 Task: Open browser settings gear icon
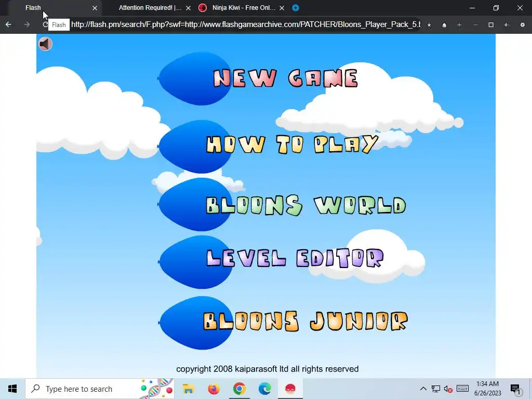click(x=523, y=25)
